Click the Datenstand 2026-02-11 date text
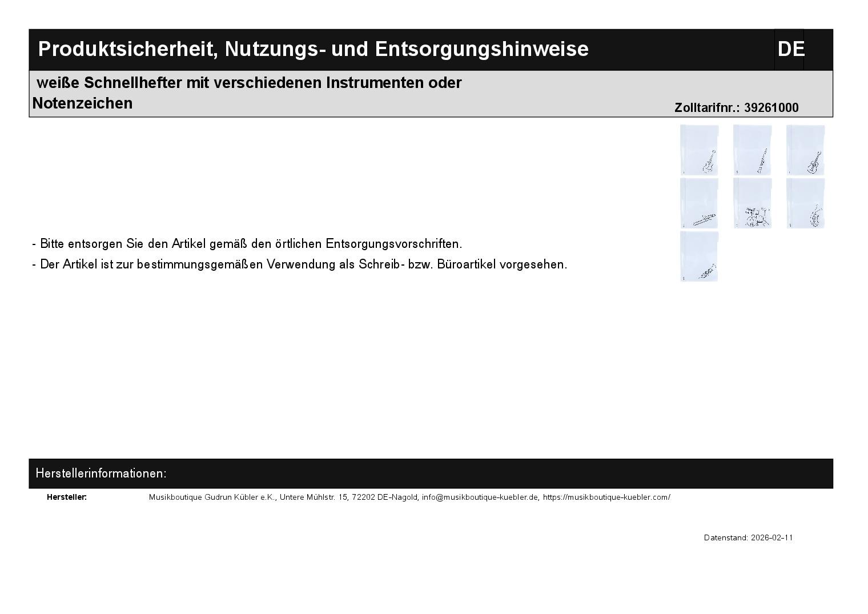The image size is (868, 614). [x=748, y=538]
